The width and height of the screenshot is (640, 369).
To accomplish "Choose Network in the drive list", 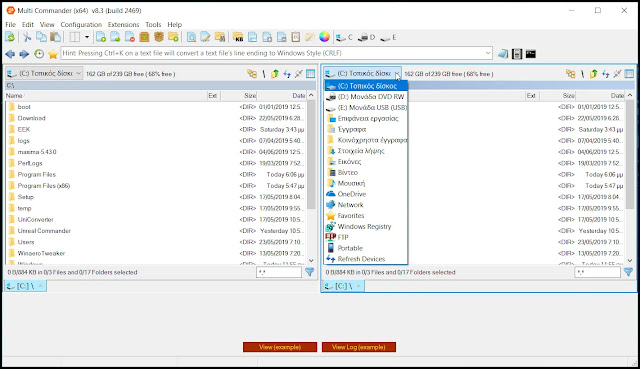I will coord(366,205).
